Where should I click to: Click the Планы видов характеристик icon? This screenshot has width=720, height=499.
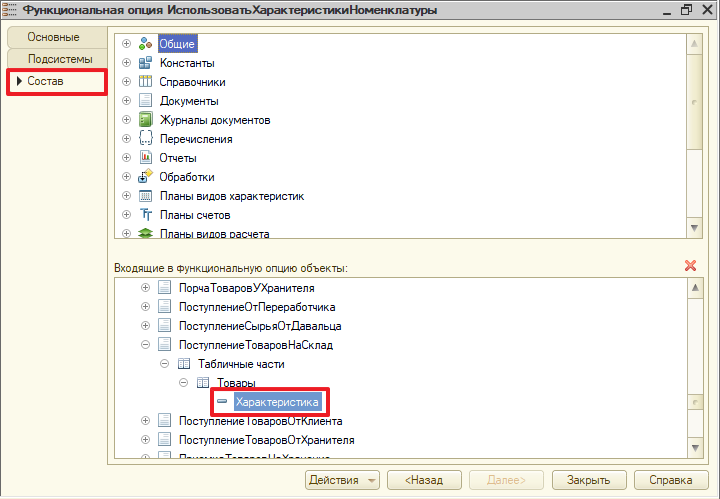tap(145, 196)
